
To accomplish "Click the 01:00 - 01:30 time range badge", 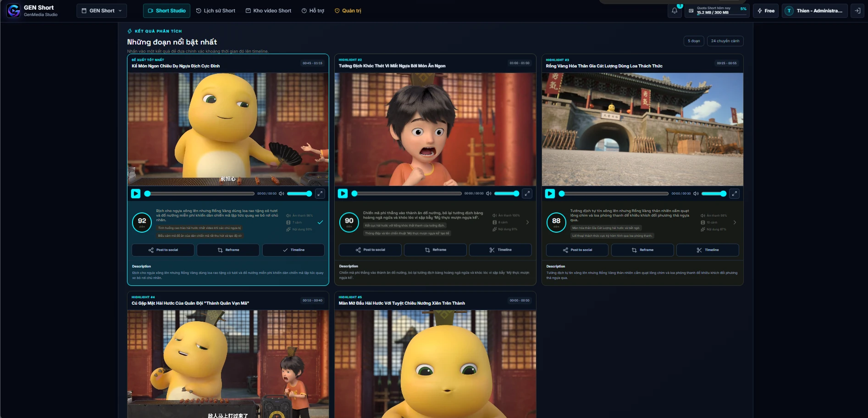I will pyautogui.click(x=520, y=63).
